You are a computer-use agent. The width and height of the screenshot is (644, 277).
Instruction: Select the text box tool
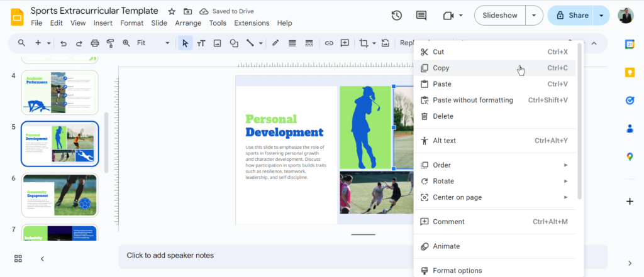[x=201, y=43]
